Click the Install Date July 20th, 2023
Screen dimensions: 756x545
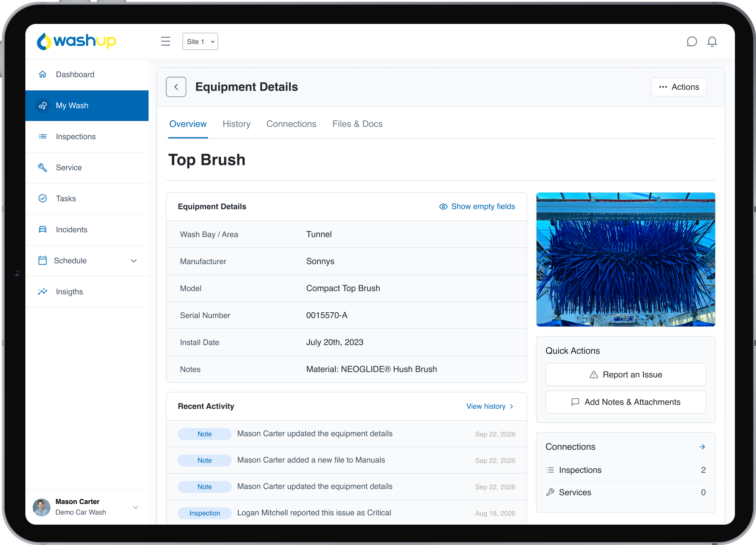[335, 342]
